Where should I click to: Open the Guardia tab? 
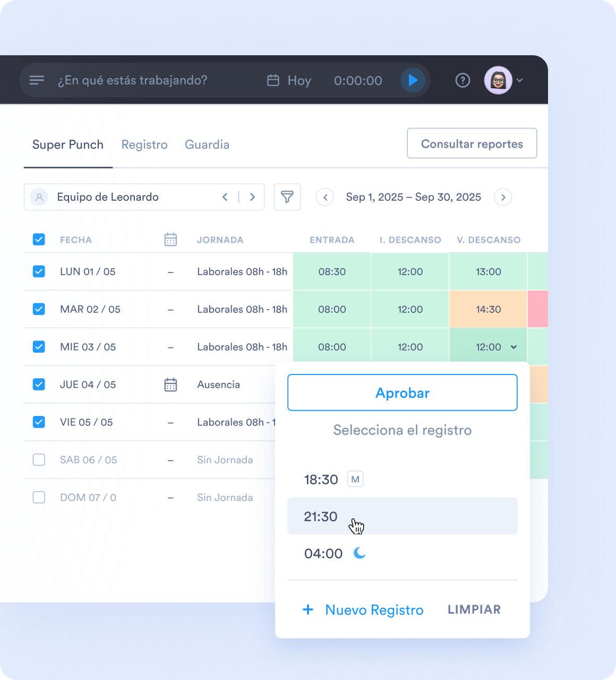click(207, 144)
